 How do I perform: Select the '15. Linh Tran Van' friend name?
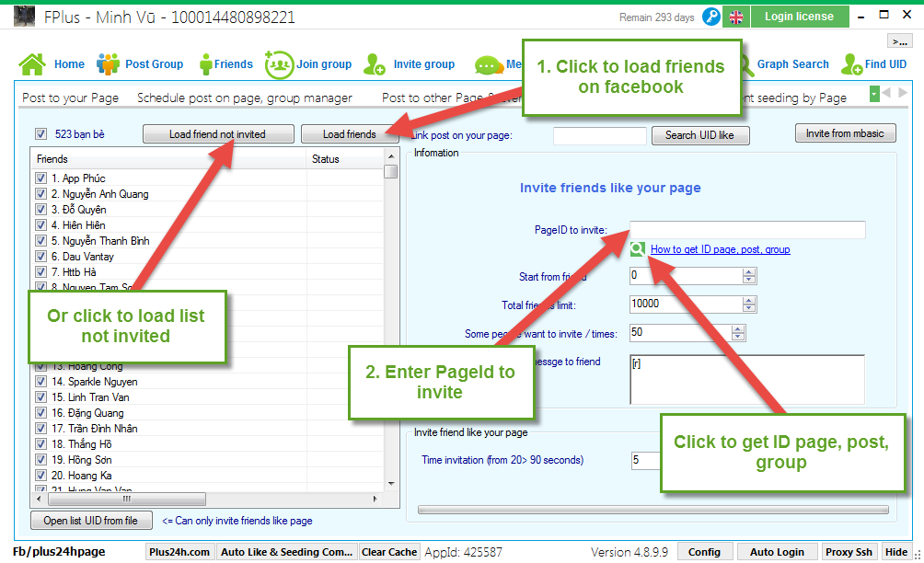pyautogui.click(x=90, y=396)
